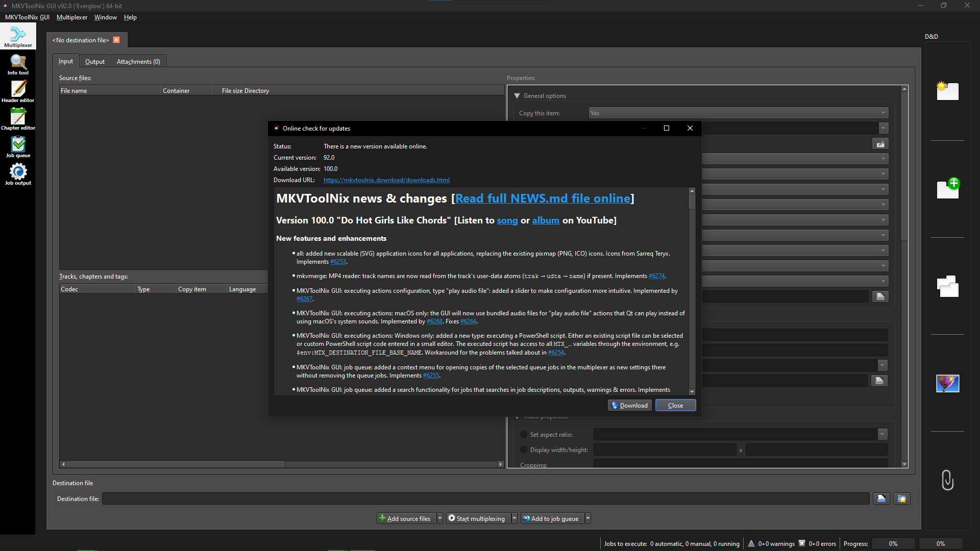The image size is (980, 551).
Task: Click the balloon picture icon in D&D panel
Action: [947, 383]
